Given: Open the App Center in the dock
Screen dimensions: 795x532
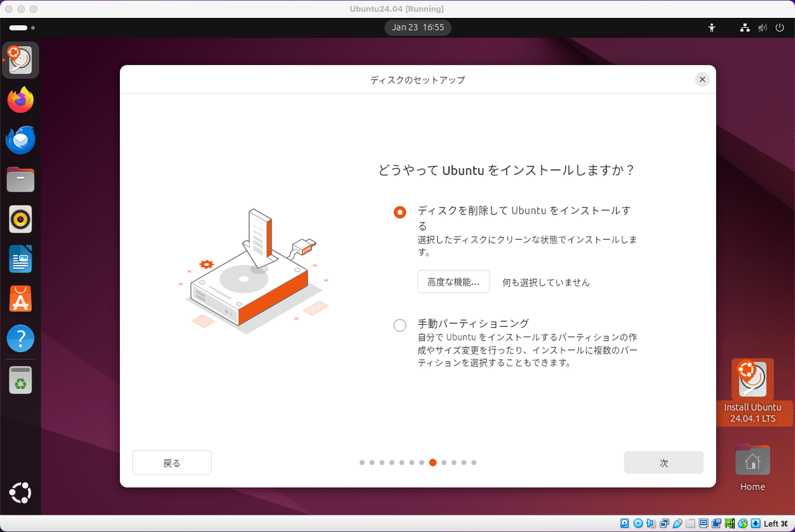Looking at the screenshot, I should 21,299.
